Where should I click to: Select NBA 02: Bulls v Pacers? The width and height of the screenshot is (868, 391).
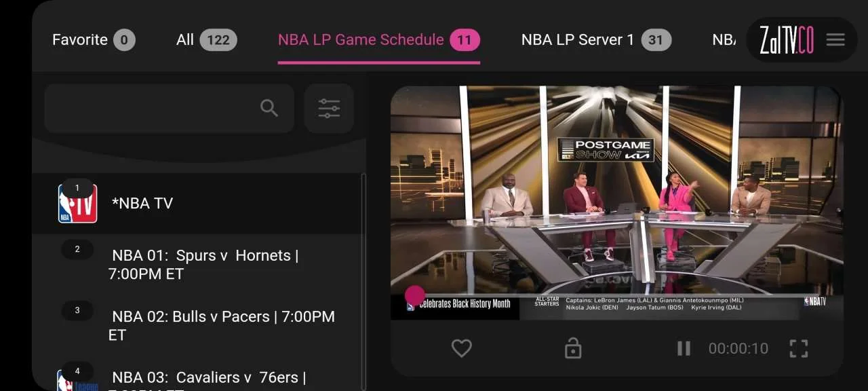coord(197,326)
